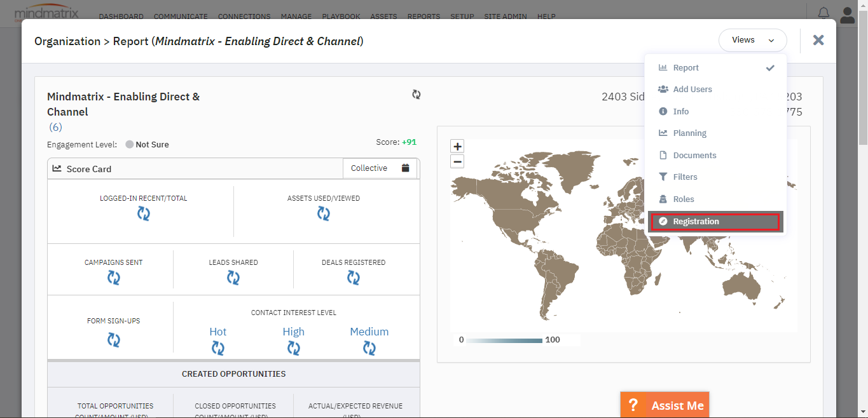Open Documents from the Views menu

point(716,155)
